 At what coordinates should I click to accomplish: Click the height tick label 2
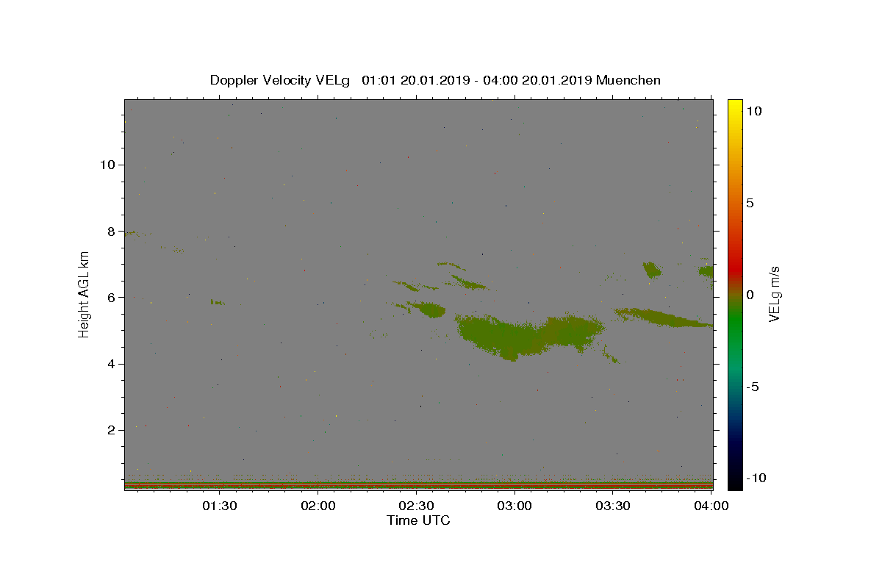click(x=112, y=431)
